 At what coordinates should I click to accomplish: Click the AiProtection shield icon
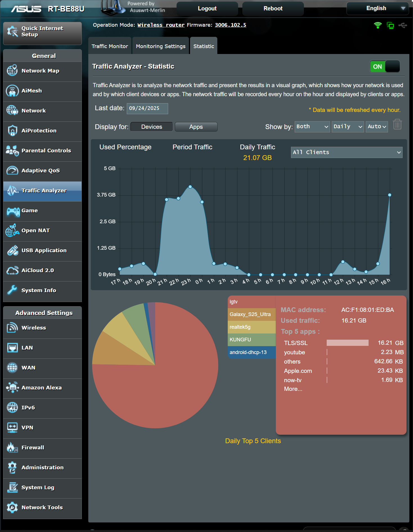[12, 130]
